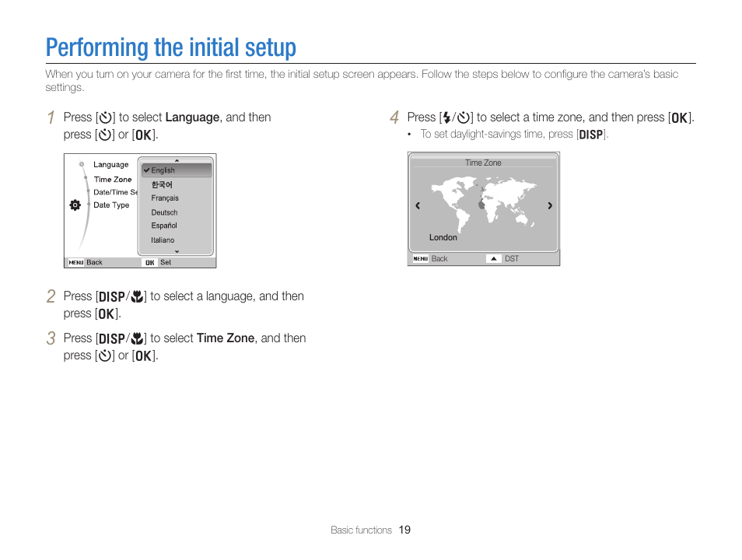Choose Deutsch as the language

[164, 212]
